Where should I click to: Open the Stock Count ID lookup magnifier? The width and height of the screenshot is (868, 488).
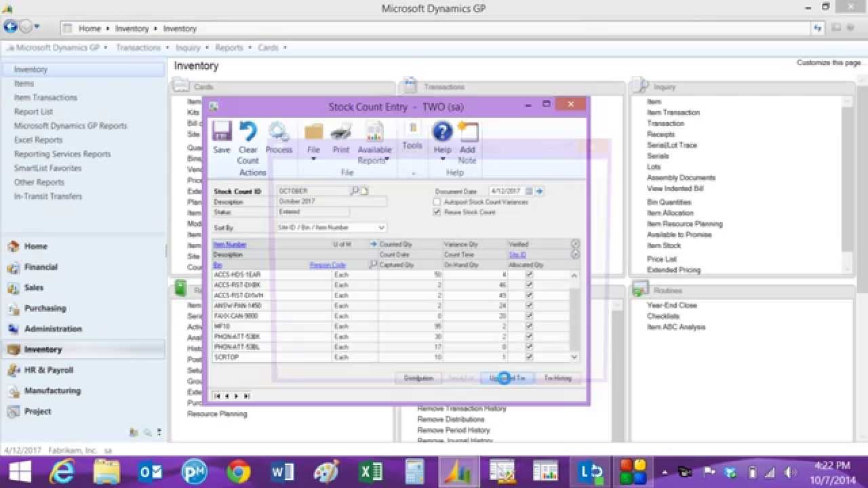tap(355, 191)
